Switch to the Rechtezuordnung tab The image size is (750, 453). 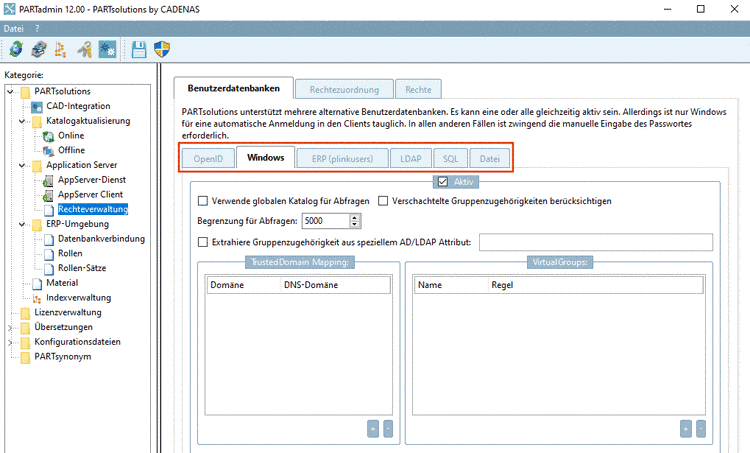tap(344, 89)
